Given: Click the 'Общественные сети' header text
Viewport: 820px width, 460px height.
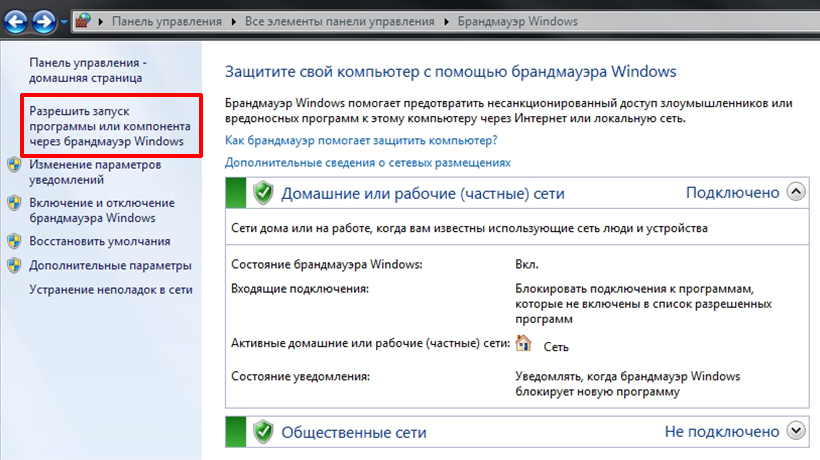Looking at the screenshot, I should click(354, 432).
